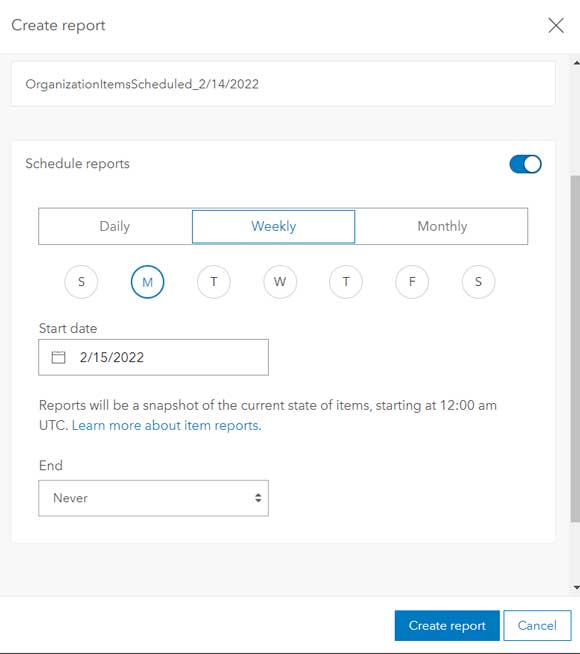This screenshot has width=580, height=654.
Task: Select the Weekly schedule tab
Action: pos(274,226)
